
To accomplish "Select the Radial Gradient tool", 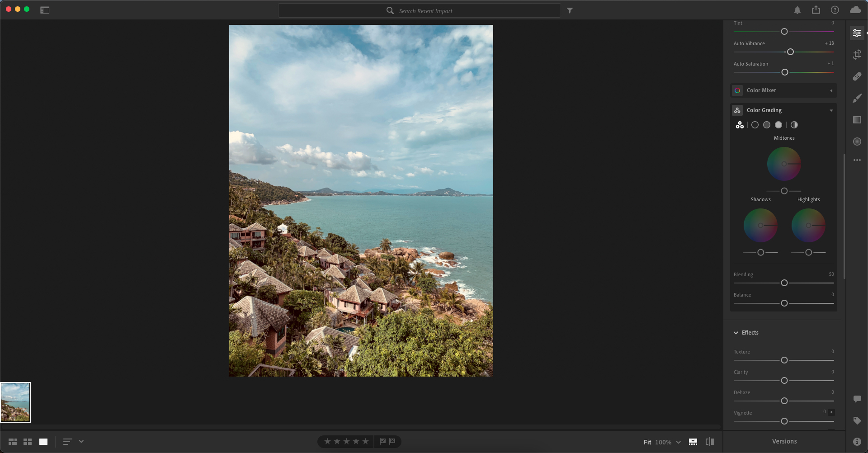I will [x=857, y=142].
